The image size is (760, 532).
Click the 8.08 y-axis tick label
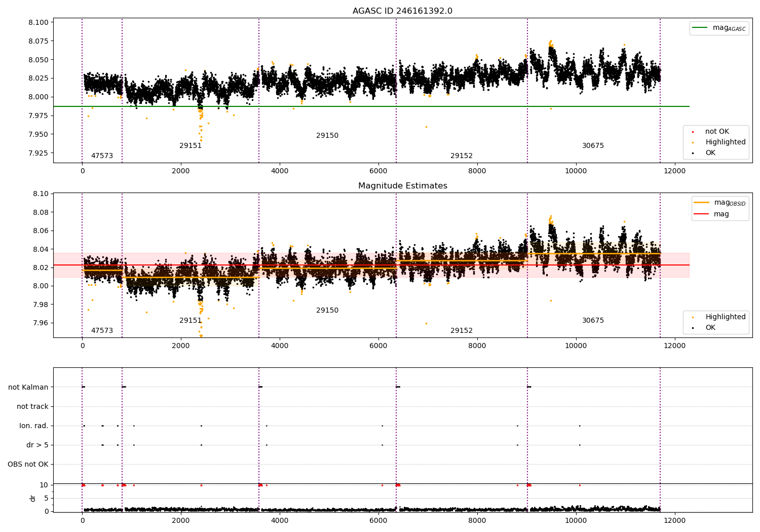coord(40,212)
